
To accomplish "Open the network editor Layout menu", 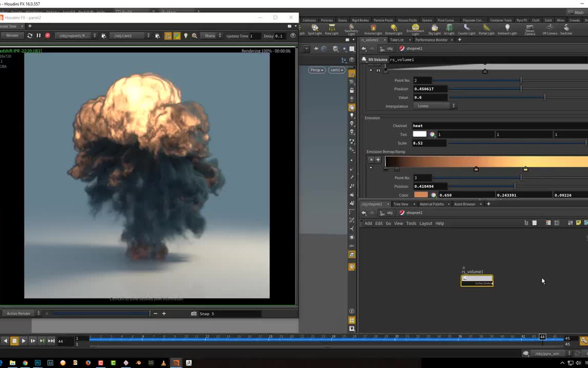I will click(x=426, y=223).
